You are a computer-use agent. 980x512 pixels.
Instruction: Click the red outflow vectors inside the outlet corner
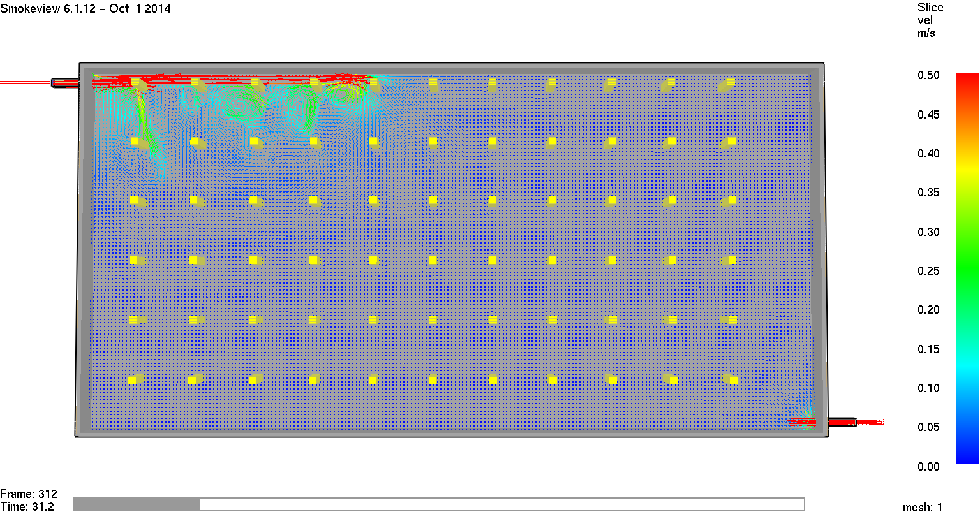(x=803, y=421)
